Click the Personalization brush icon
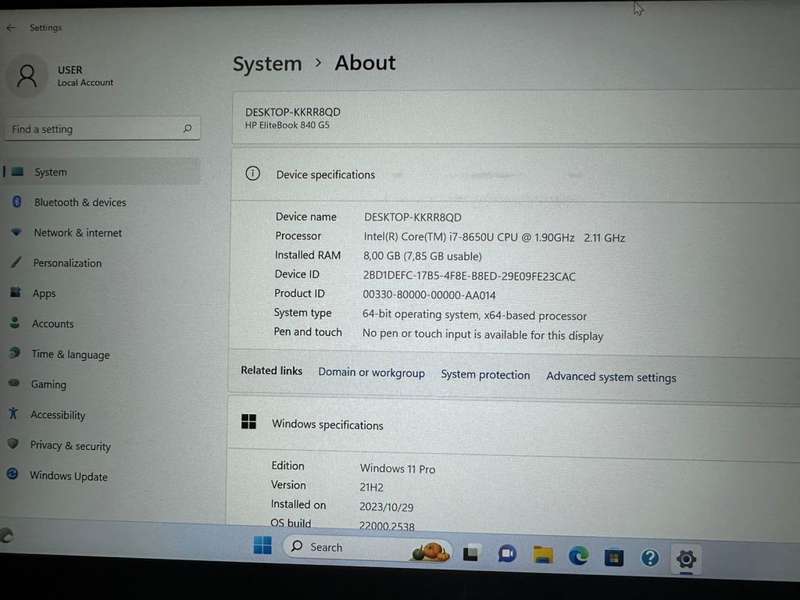 16,262
